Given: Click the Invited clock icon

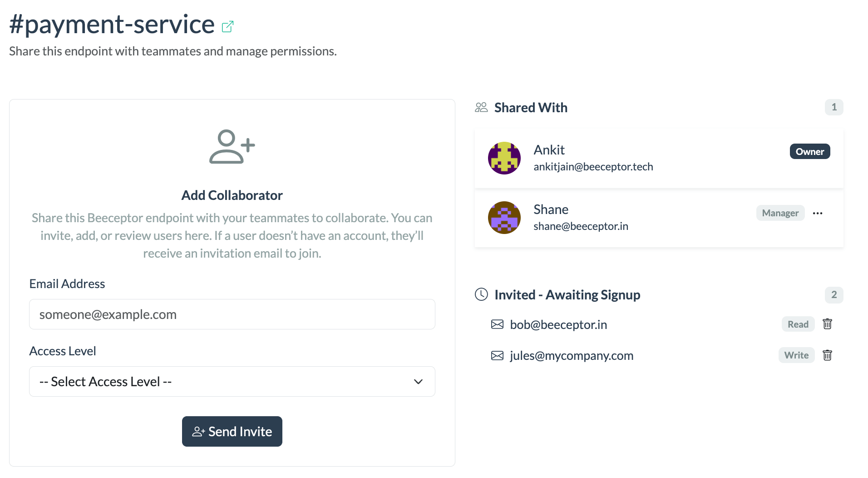Looking at the screenshot, I should pyautogui.click(x=481, y=294).
